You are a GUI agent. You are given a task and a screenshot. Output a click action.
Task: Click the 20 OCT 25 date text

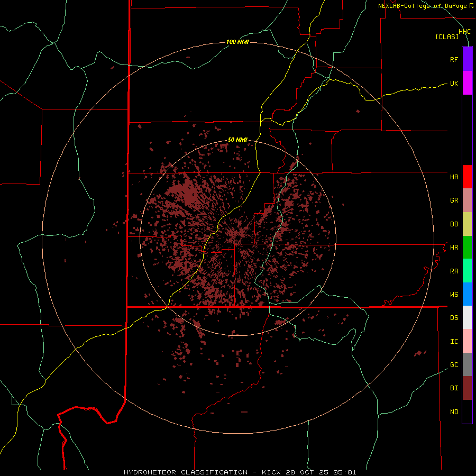pyautogui.click(x=307, y=472)
